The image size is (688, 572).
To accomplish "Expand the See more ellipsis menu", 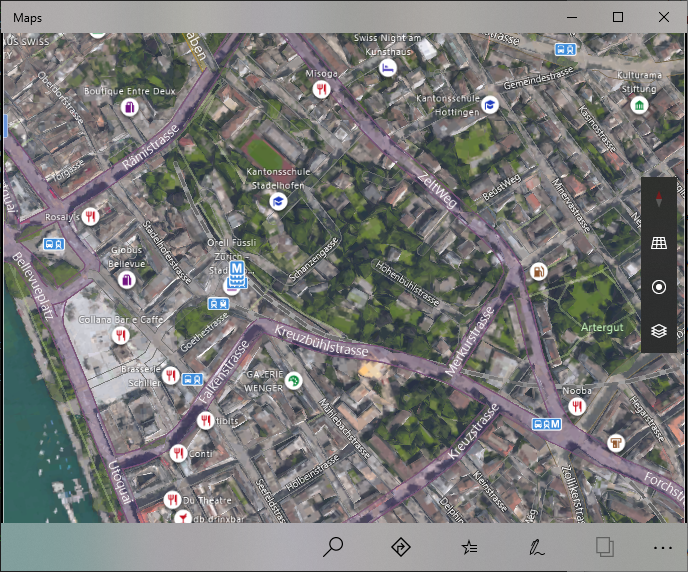I will pos(662,547).
